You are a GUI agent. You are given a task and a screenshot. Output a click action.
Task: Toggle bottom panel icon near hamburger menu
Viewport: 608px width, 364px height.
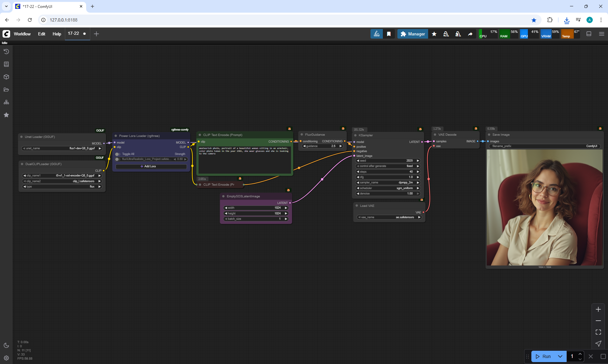pyautogui.click(x=589, y=34)
